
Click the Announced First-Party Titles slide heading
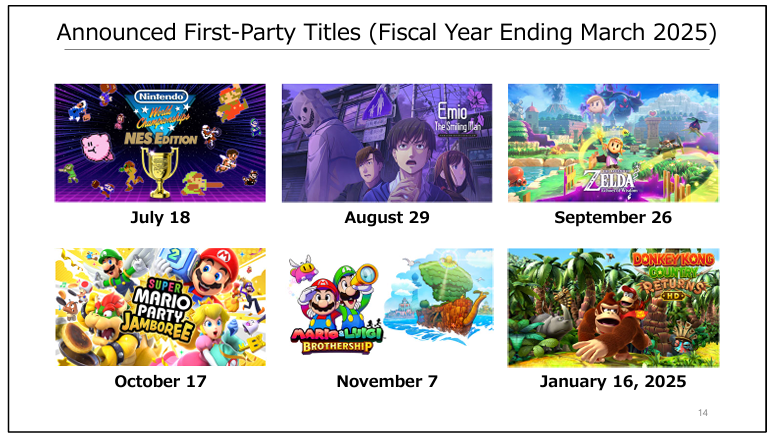click(387, 32)
